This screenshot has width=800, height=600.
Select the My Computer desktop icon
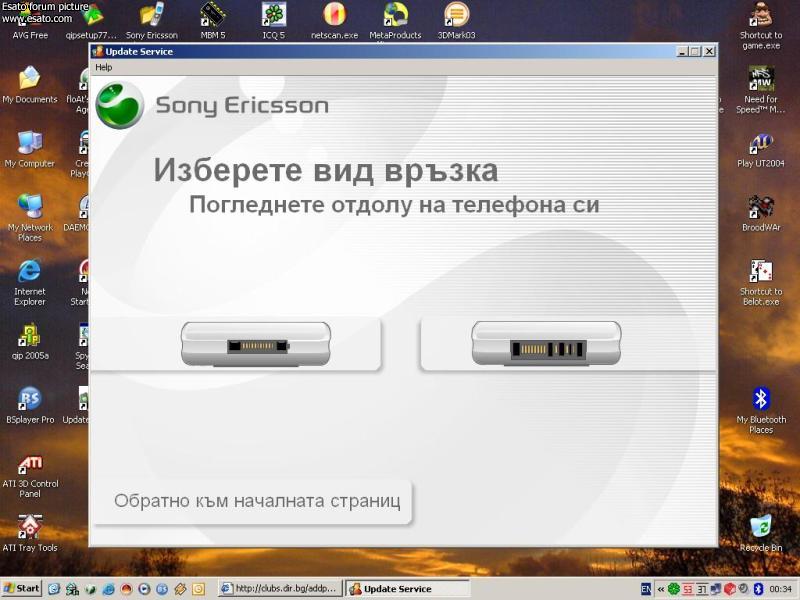click(x=30, y=150)
